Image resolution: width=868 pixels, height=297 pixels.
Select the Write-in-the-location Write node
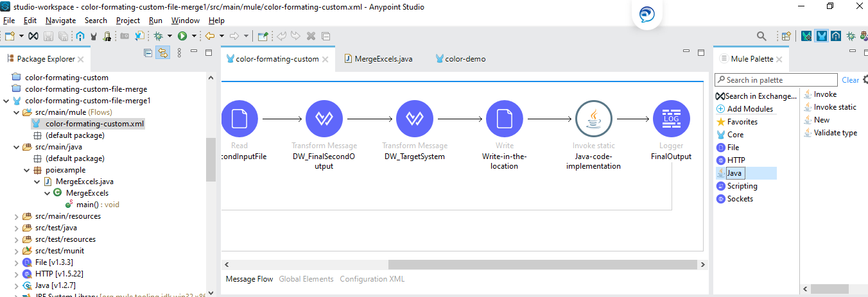(x=504, y=119)
